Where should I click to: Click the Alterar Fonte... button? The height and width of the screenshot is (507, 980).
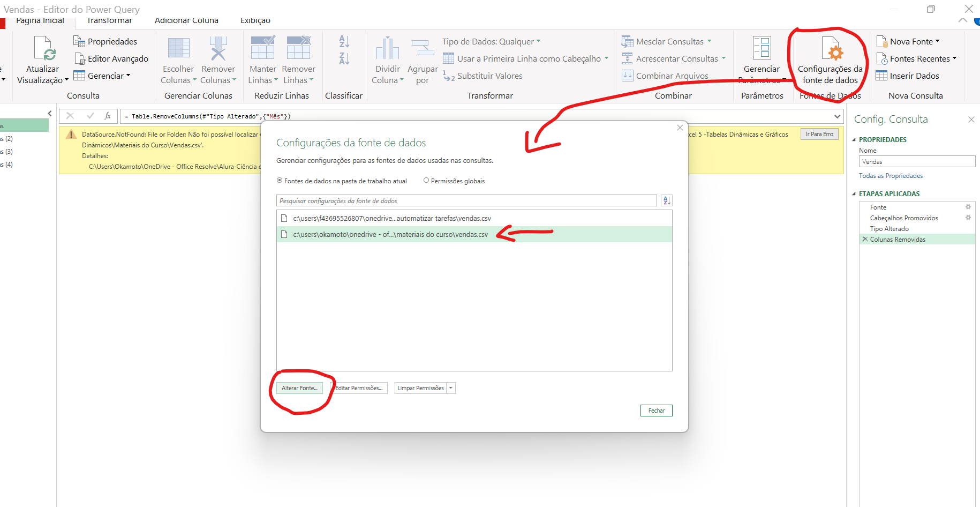coord(300,388)
